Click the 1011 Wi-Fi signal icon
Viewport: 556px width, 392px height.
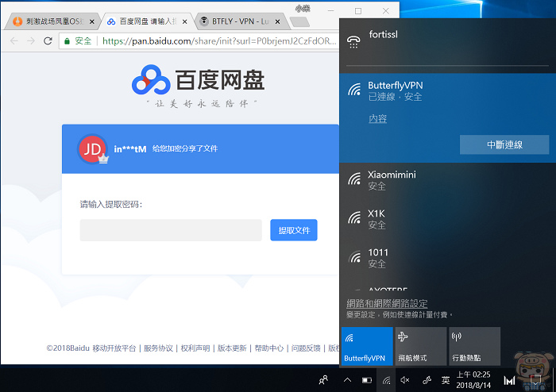(x=354, y=256)
